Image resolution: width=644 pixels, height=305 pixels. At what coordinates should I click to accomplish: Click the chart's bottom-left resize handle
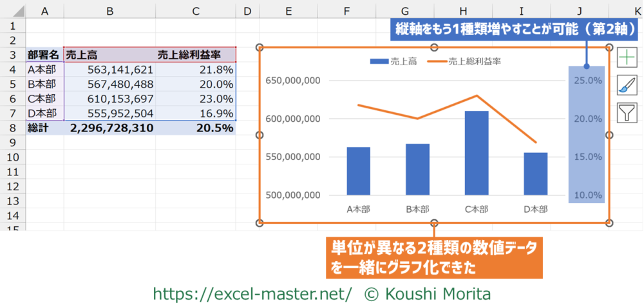pyautogui.click(x=260, y=223)
